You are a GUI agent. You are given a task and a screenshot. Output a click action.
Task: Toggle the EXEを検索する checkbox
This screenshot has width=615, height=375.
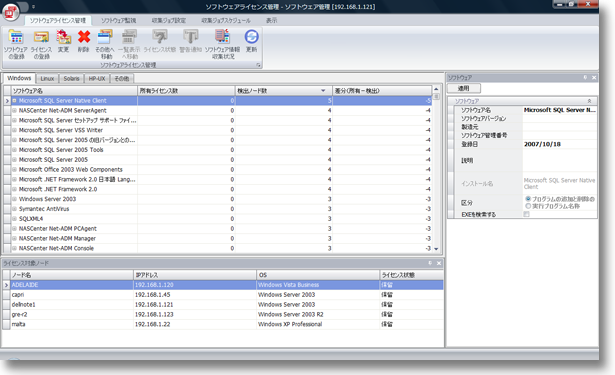point(526,214)
